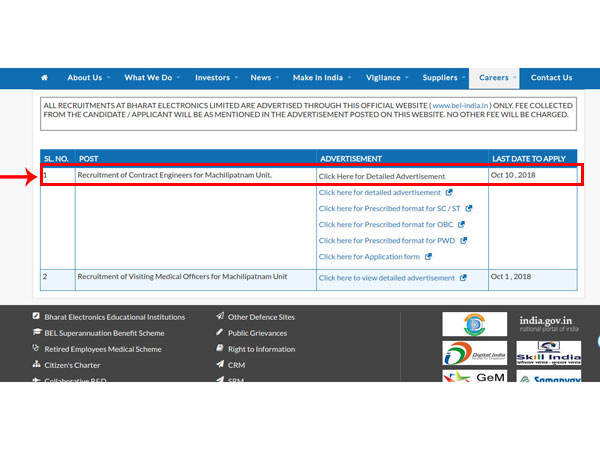Image resolution: width=600 pixels, height=450 pixels.
Task: Click the LAST DATE TO APPLY column header
Action: tap(529, 159)
